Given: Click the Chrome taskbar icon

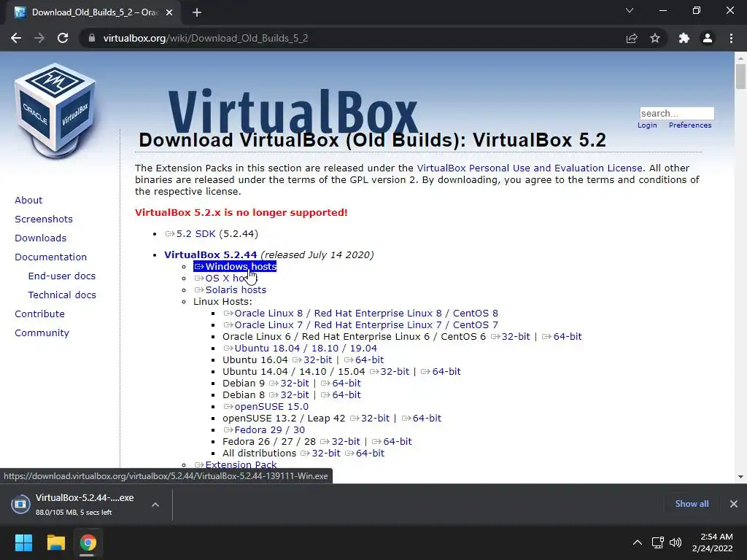Looking at the screenshot, I should tap(88, 542).
